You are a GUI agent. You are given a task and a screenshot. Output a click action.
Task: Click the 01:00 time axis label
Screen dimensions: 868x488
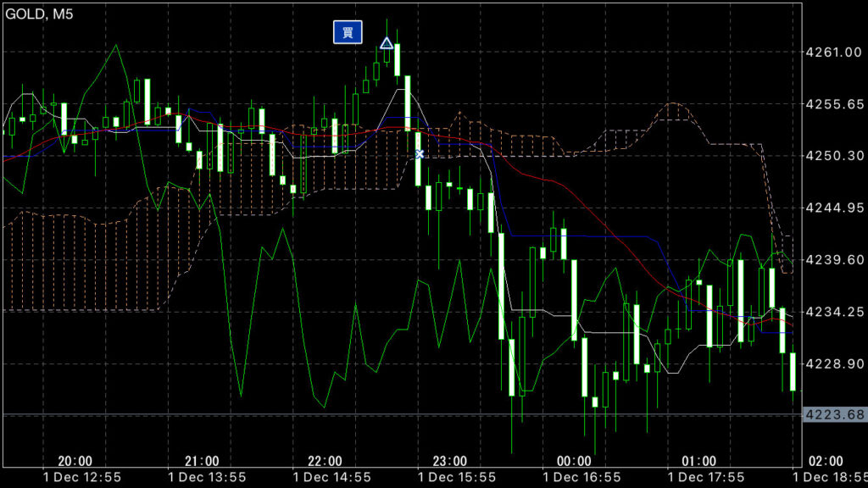tap(699, 461)
